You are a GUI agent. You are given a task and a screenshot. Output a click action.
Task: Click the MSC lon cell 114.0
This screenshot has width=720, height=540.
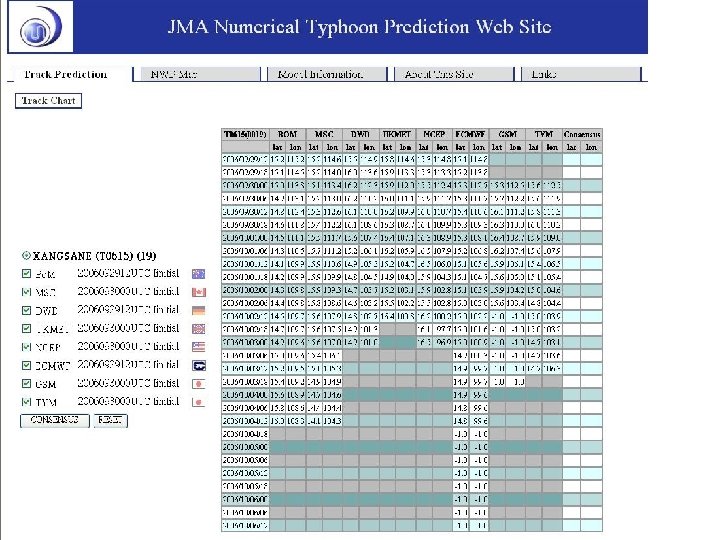tap(332, 172)
